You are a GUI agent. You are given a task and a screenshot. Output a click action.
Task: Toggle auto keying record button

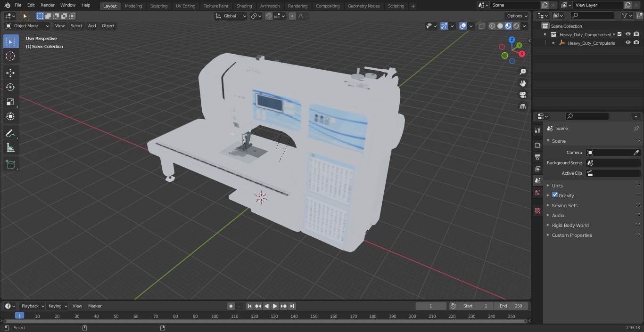point(231,306)
